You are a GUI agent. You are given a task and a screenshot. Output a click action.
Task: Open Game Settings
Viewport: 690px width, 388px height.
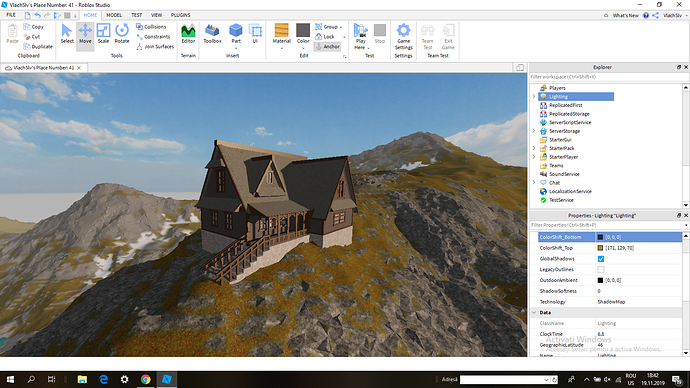[404, 37]
